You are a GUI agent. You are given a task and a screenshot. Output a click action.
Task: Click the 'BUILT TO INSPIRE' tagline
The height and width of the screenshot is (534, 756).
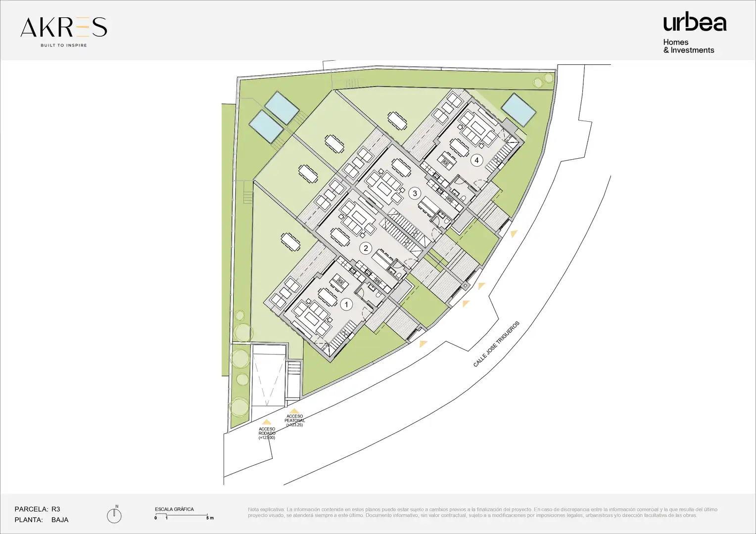click(64, 45)
